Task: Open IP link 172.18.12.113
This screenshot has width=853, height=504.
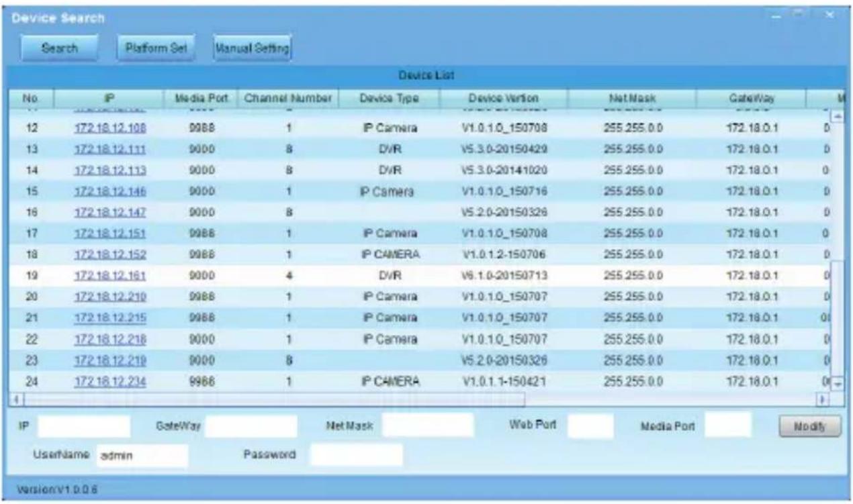Action: pyautogui.click(x=111, y=170)
